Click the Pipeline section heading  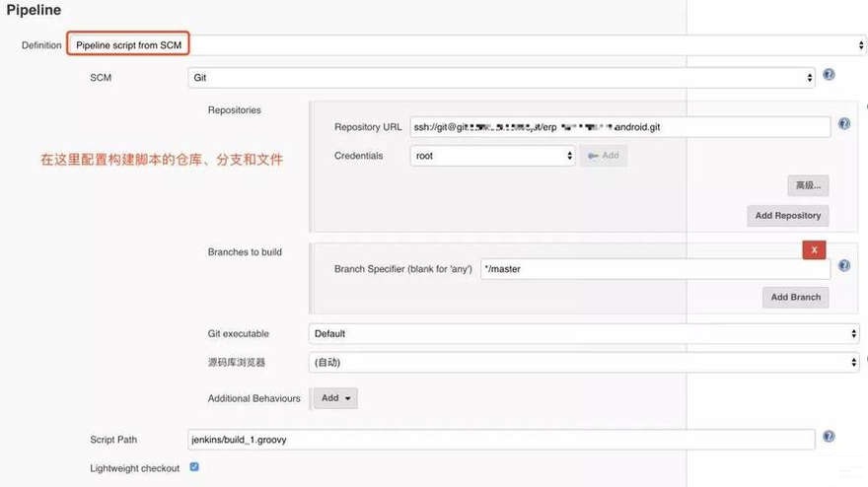(34, 10)
